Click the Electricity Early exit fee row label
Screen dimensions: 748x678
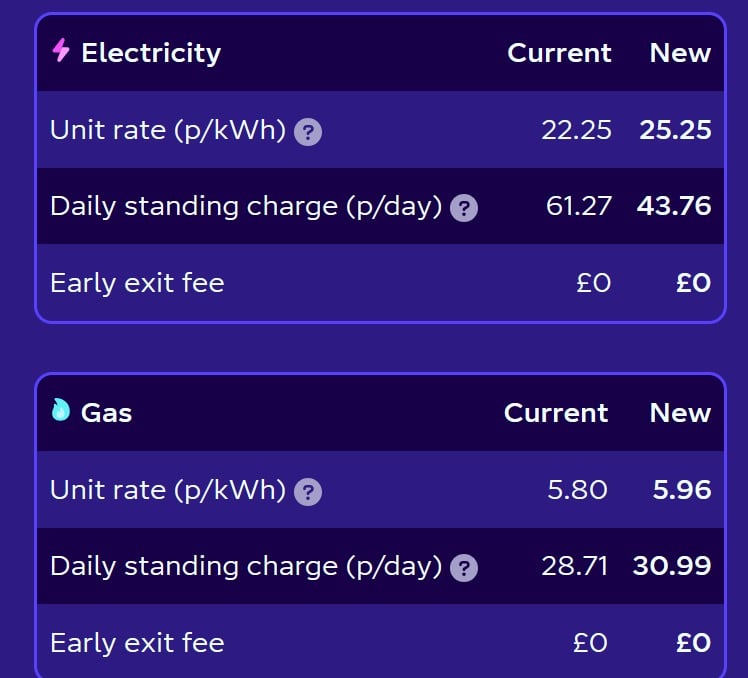(x=137, y=283)
